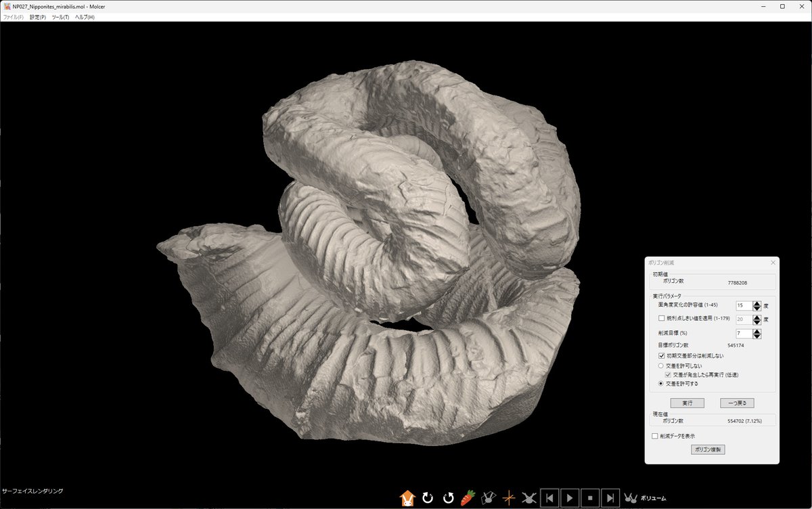Click the ボリューム label in bottom toolbar
Viewport: 812px width, 509px height.
point(654,498)
